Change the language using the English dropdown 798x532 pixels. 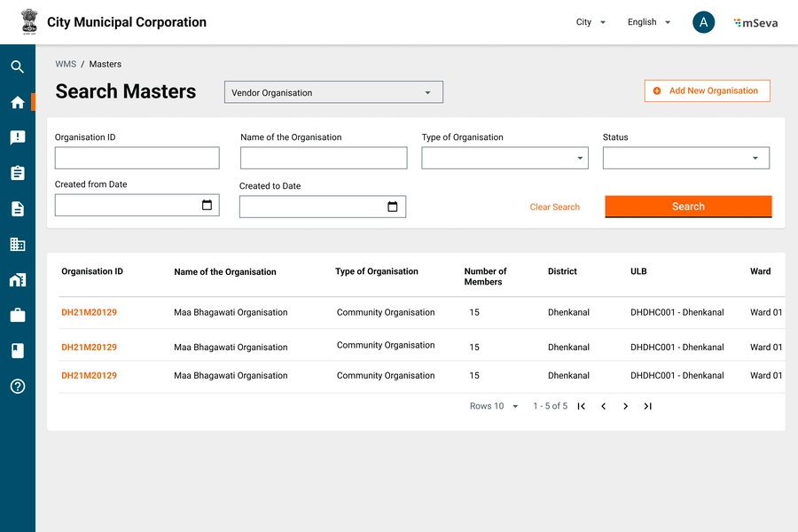(649, 22)
